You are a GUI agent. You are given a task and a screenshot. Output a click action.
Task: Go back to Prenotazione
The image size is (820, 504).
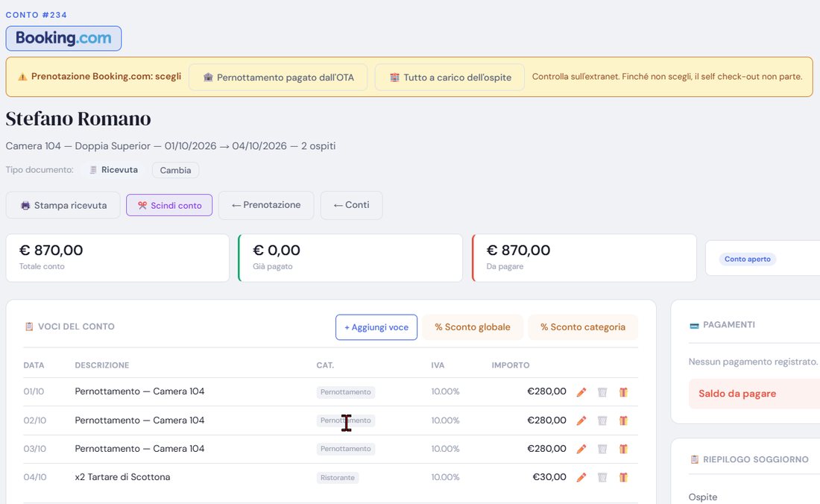point(266,205)
